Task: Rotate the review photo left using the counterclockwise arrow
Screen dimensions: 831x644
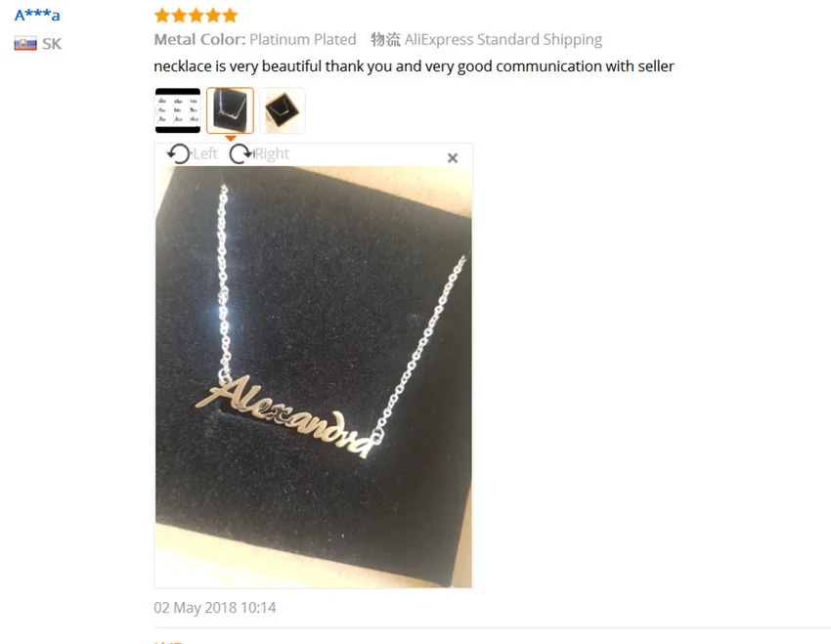Action: [x=179, y=154]
